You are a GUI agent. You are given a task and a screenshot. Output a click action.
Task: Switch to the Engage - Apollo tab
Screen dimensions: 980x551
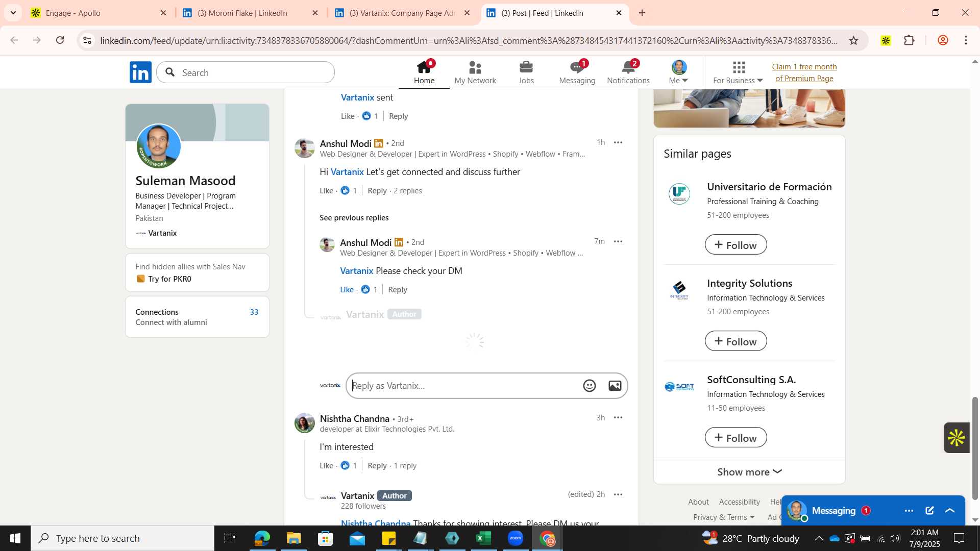99,13
